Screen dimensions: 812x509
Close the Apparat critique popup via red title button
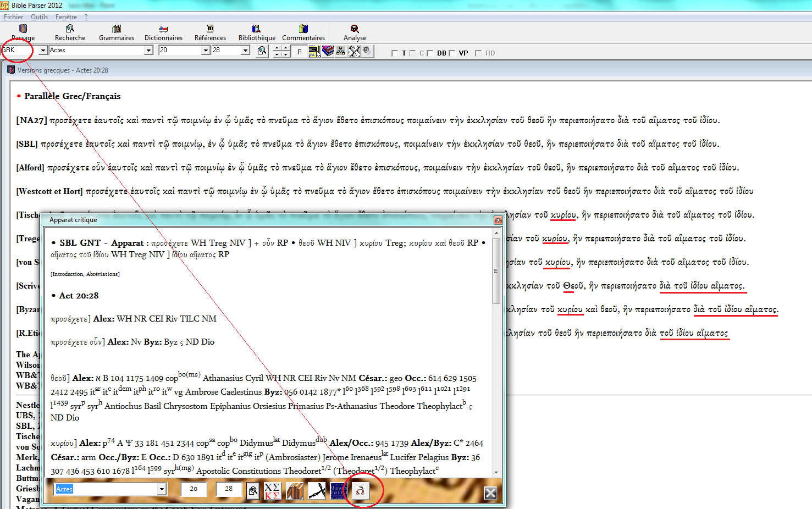pos(498,220)
